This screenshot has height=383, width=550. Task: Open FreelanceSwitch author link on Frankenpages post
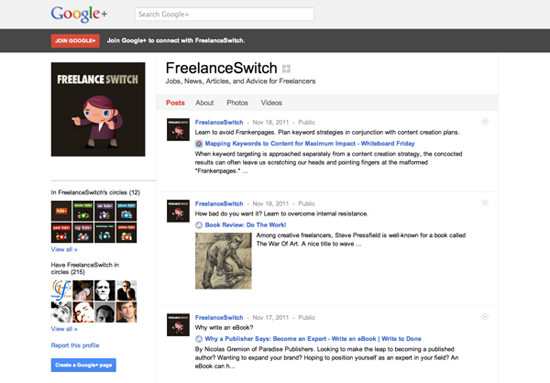[219, 122]
